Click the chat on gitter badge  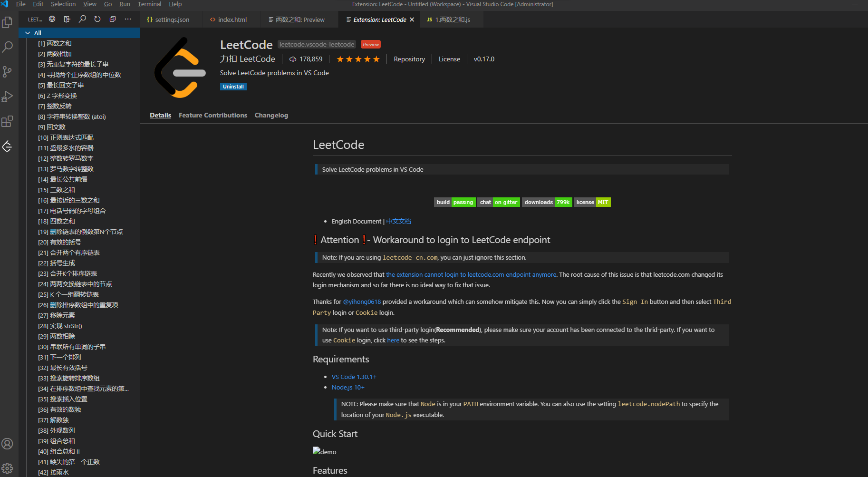pyautogui.click(x=499, y=202)
